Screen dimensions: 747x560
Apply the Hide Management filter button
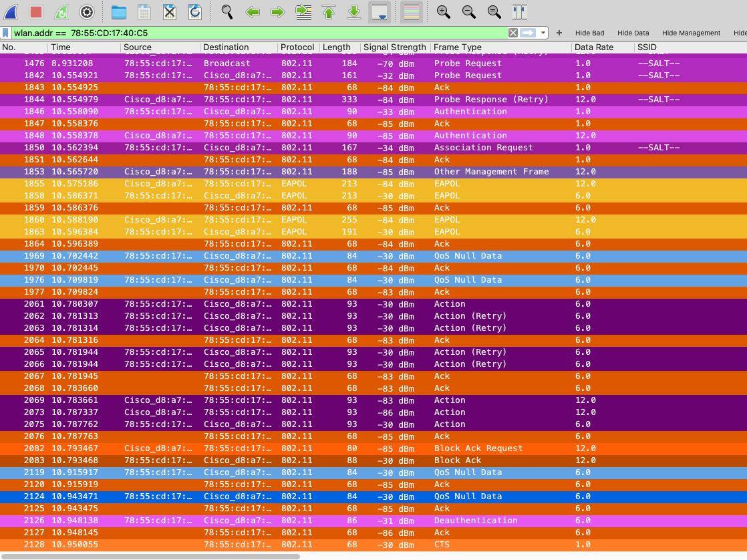[691, 33]
